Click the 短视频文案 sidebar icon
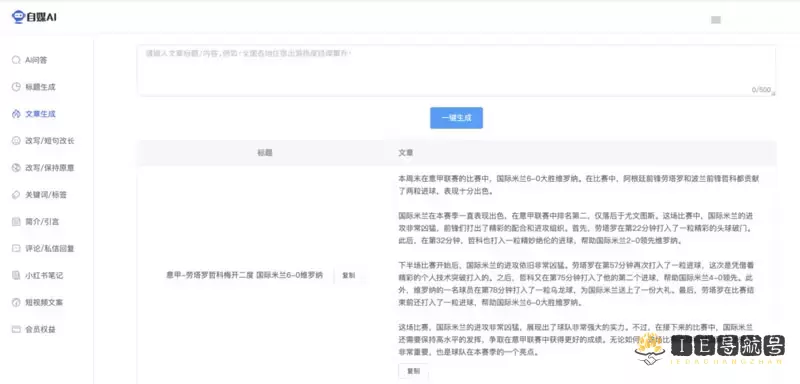The width and height of the screenshot is (800, 384). point(16,302)
